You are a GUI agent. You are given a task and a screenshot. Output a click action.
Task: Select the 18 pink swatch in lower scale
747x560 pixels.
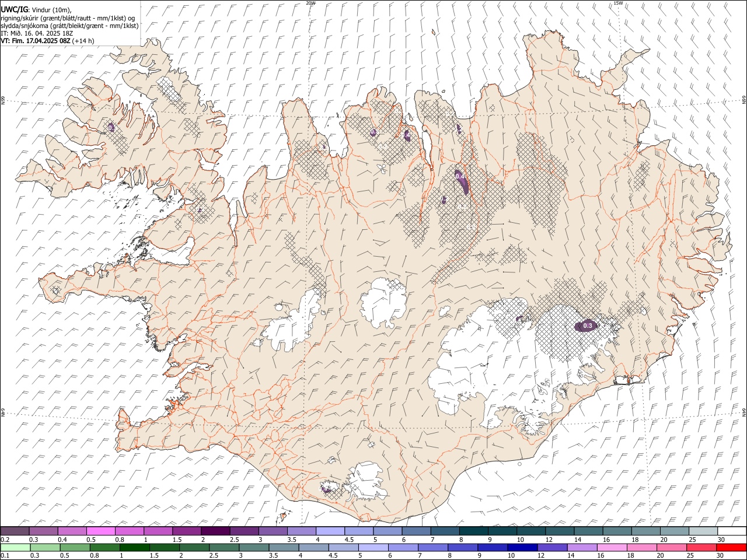(x=641, y=547)
